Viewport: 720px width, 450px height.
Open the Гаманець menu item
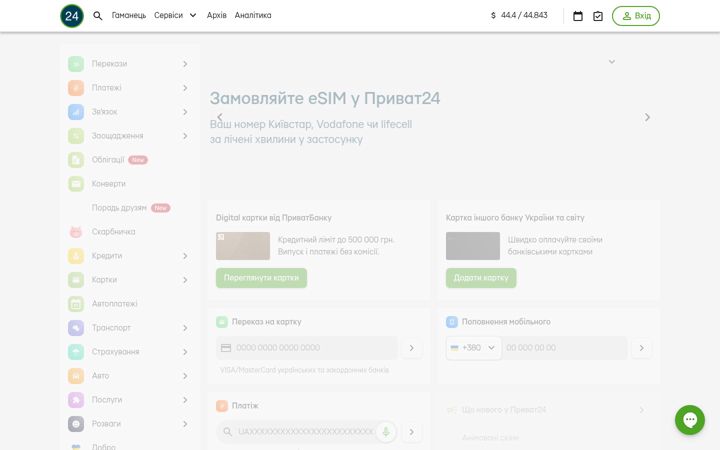point(129,15)
